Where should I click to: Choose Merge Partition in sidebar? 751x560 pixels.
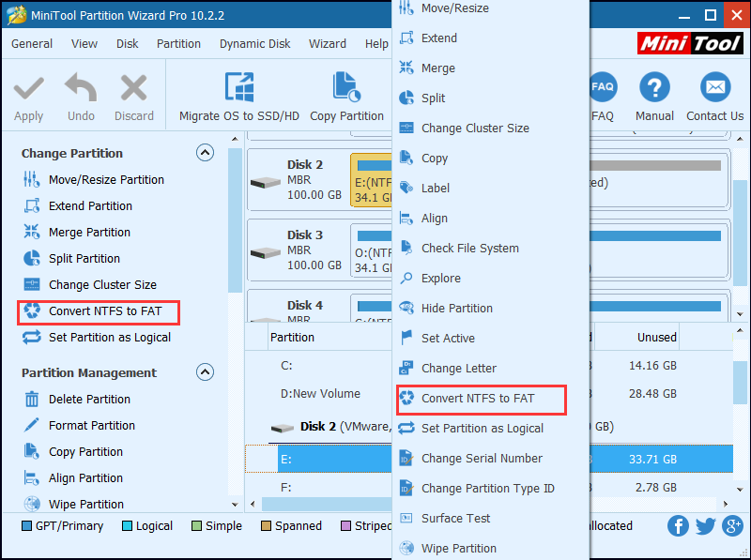[x=77, y=232]
